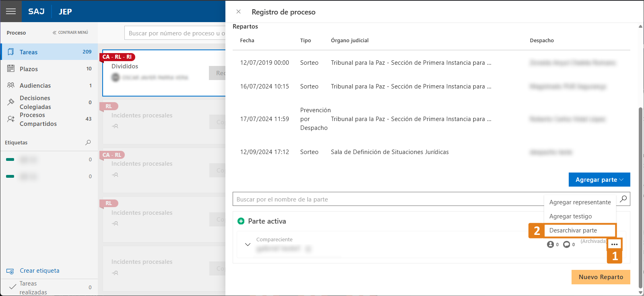Screen dimensions: 644x296
Task: Open Tareas realizadas list
Action: click(x=49, y=288)
